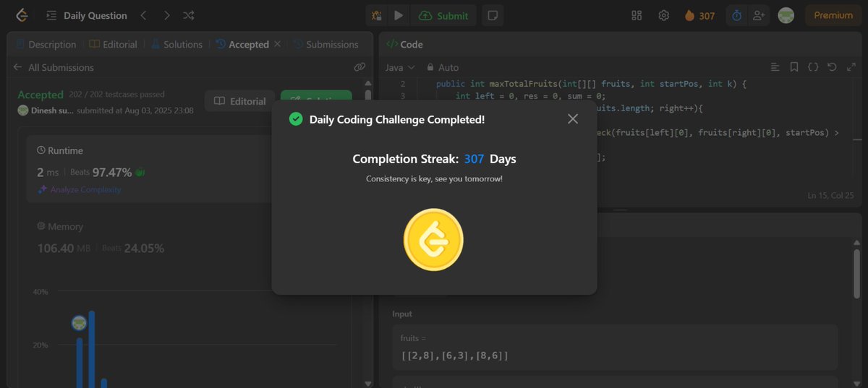The height and width of the screenshot is (388, 868).
Task: Go to the next question arrow
Action: pyautogui.click(x=166, y=15)
